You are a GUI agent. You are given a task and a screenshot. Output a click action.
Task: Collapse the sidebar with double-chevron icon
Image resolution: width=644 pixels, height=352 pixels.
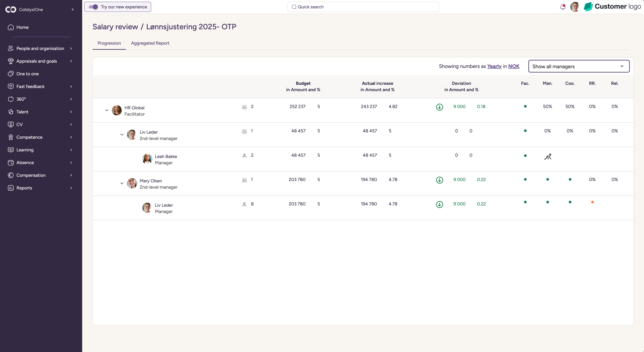[73, 10]
